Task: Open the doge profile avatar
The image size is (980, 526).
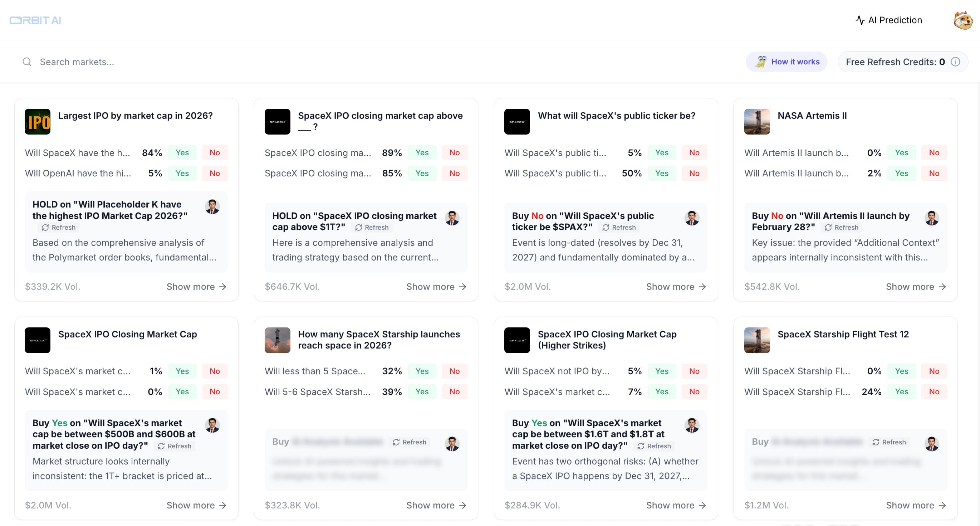Action: coord(962,20)
